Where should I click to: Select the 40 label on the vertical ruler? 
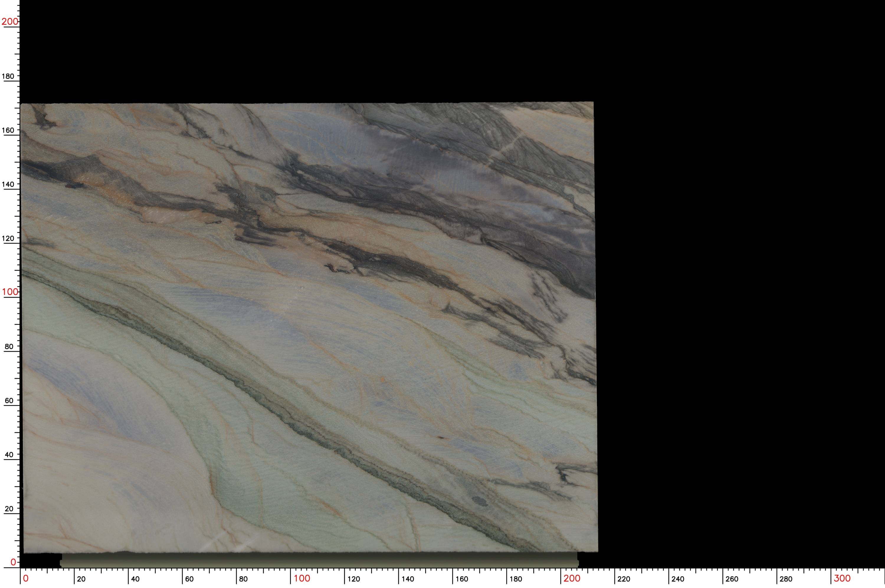[x=9, y=455]
